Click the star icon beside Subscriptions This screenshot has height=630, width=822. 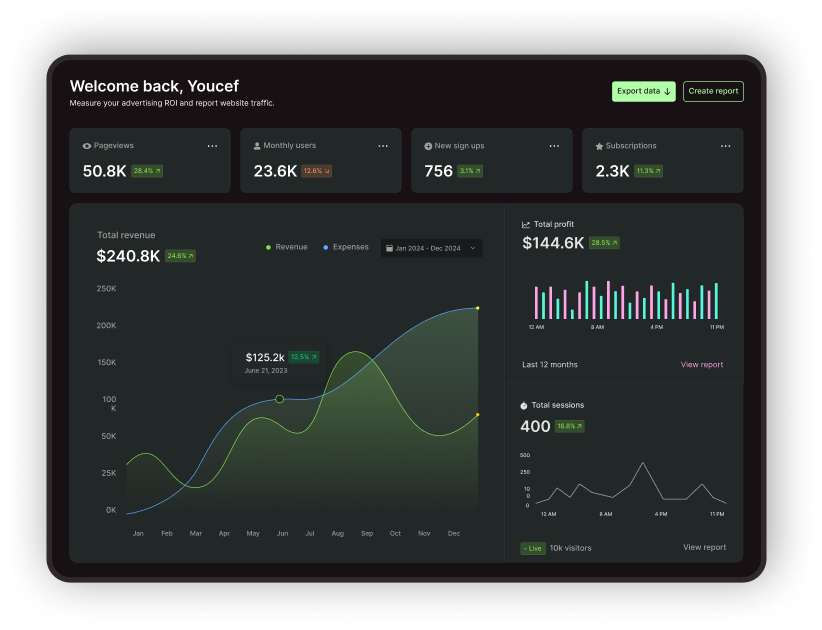click(599, 146)
